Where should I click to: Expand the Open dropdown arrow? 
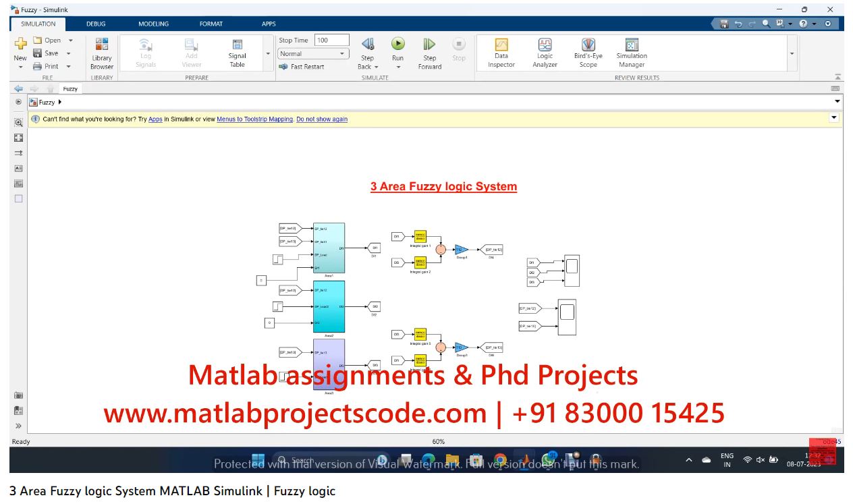[x=70, y=40]
